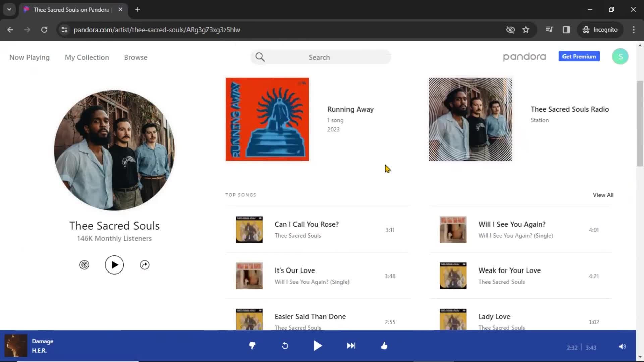
Task: Click the Play button for Thee Sacred Souls
Action: (x=114, y=265)
